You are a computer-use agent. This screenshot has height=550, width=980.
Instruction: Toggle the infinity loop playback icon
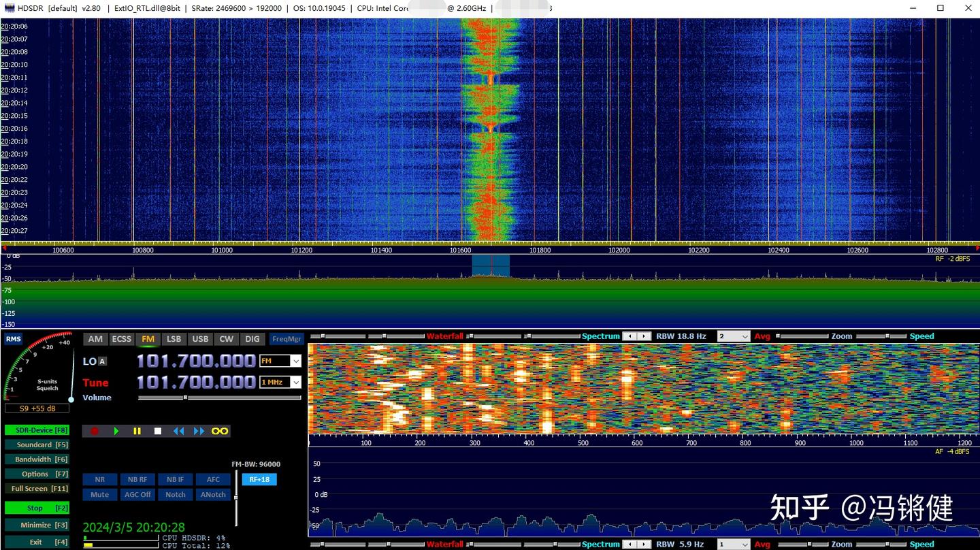tap(219, 430)
